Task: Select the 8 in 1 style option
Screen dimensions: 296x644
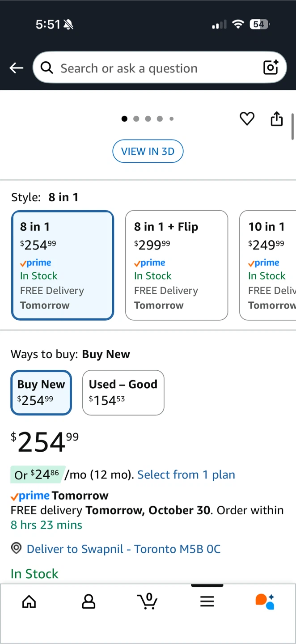Action: [x=63, y=265]
